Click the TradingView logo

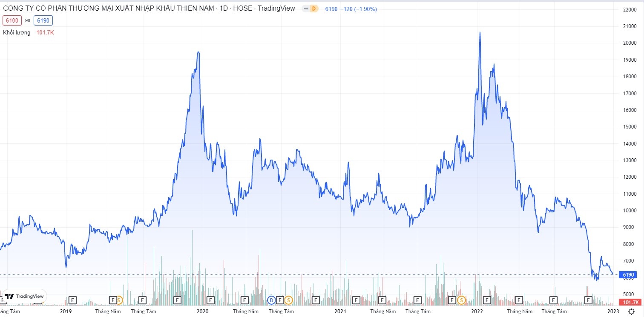pyautogui.click(x=24, y=296)
